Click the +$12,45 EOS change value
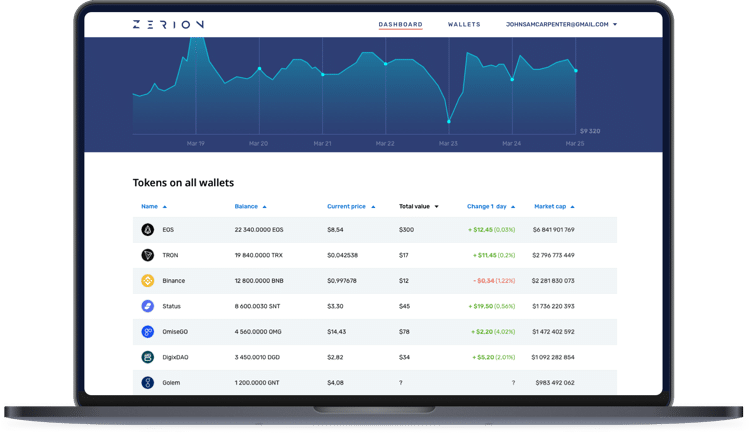 point(492,230)
